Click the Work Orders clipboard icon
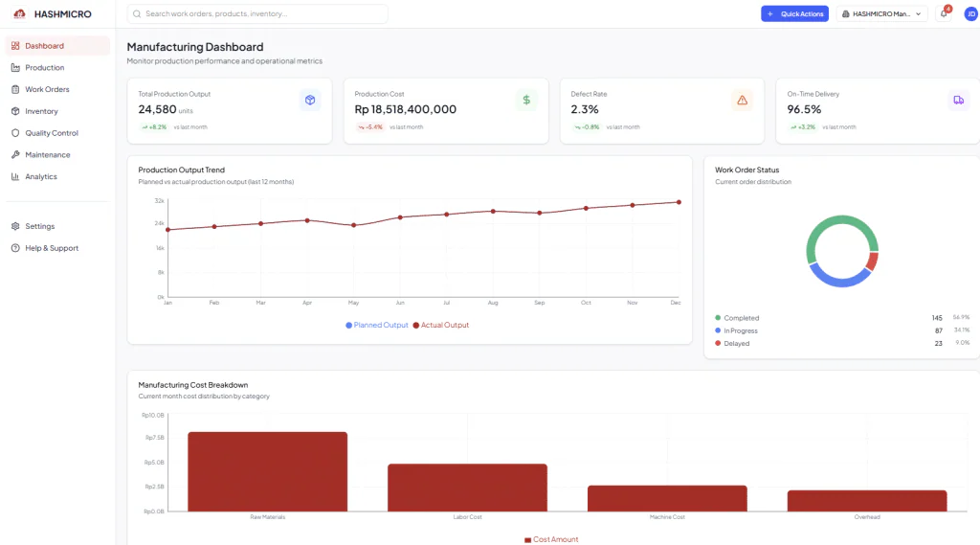Viewport: 980px width, 545px height. point(15,89)
